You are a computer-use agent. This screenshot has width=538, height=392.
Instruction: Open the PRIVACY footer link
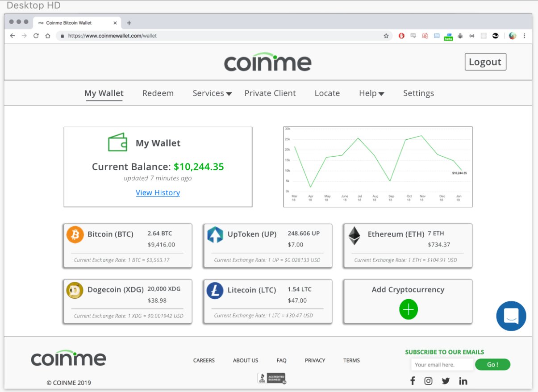coord(315,360)
